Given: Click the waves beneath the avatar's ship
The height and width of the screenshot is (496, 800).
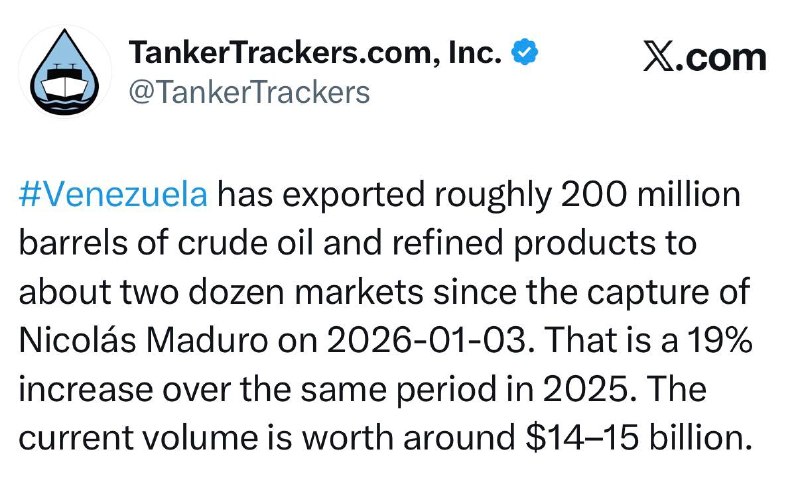Looking at the screenshot, I should (x=65, y=106).
